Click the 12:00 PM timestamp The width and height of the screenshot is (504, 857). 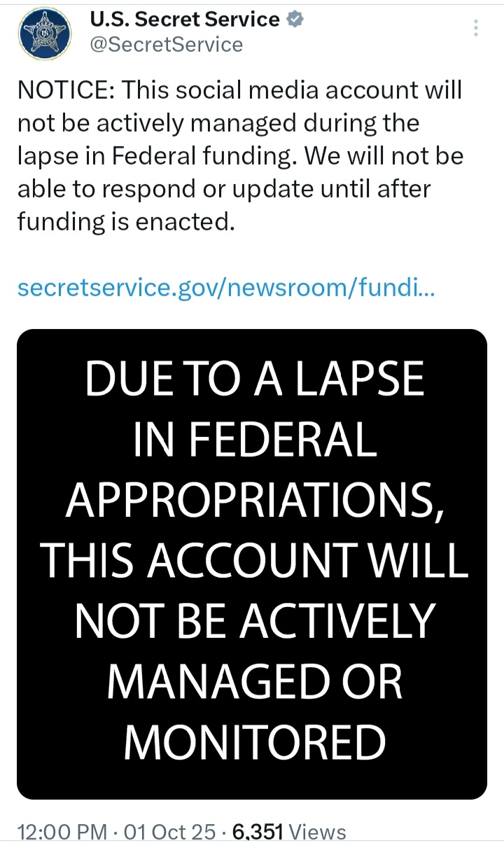click(x=60, y=832)
